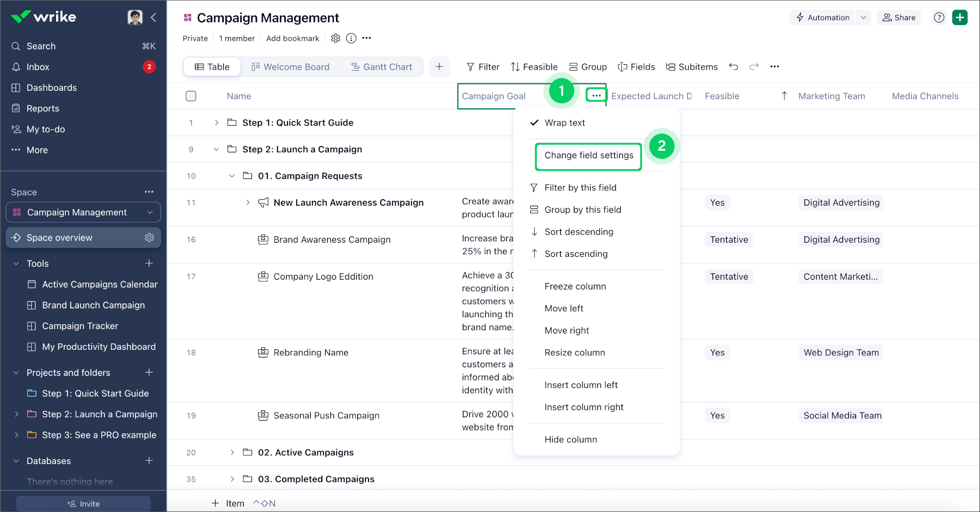980x512 pixels.
Task: Tick the select-all checkbox in table header
Action: coord(191,96)
